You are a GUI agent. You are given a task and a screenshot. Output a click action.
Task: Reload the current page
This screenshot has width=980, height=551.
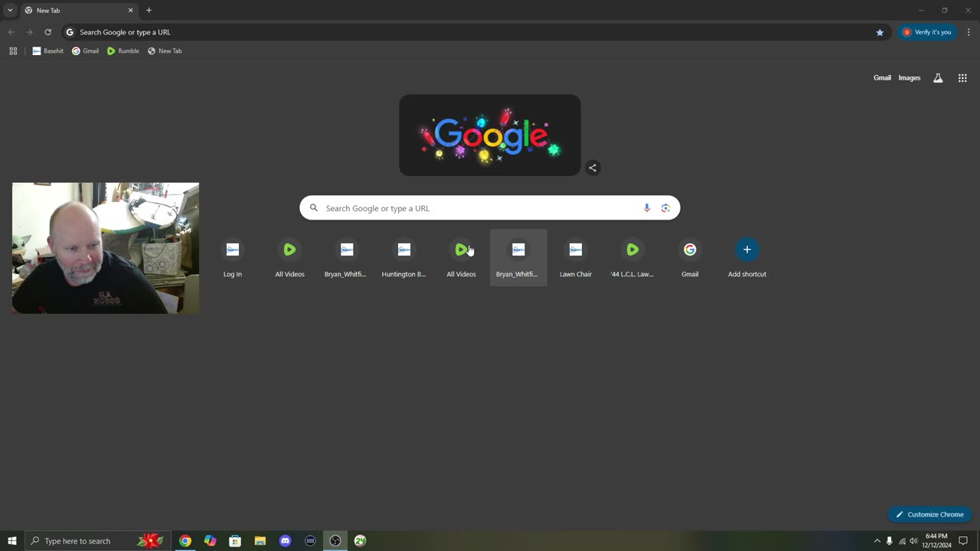[47, 32]
